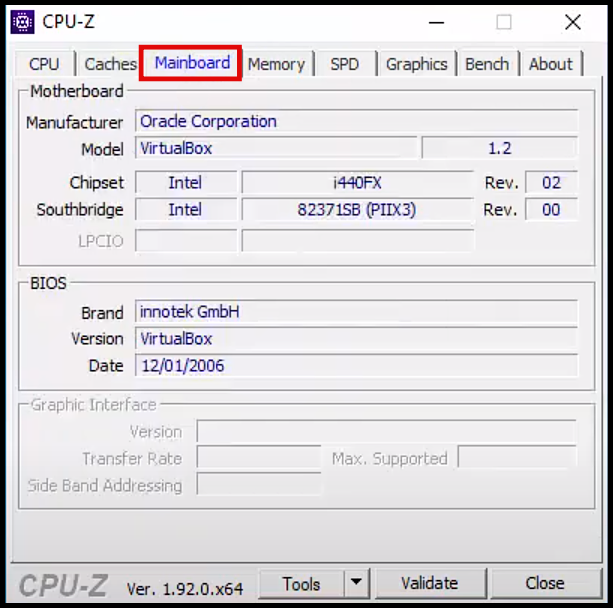Click the model revision 1.2 field
The width and height of the screenshot is (613, 608).
coord(500,148)
